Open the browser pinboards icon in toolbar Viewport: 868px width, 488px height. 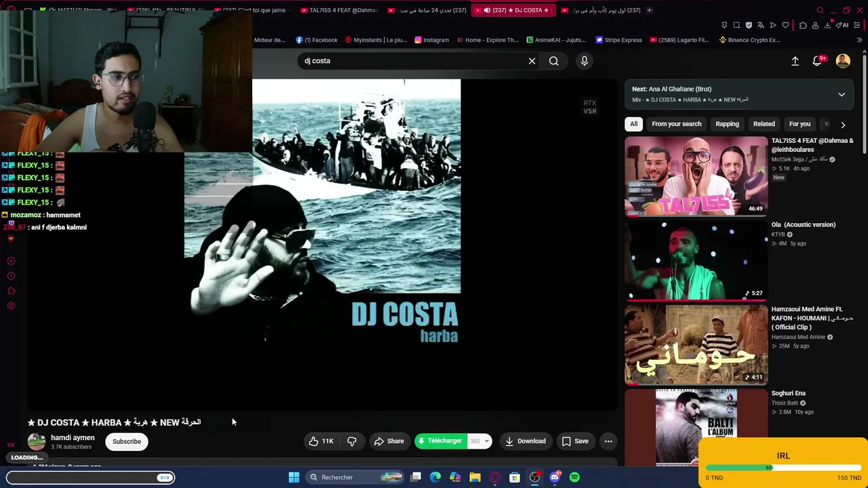(724, 25)
